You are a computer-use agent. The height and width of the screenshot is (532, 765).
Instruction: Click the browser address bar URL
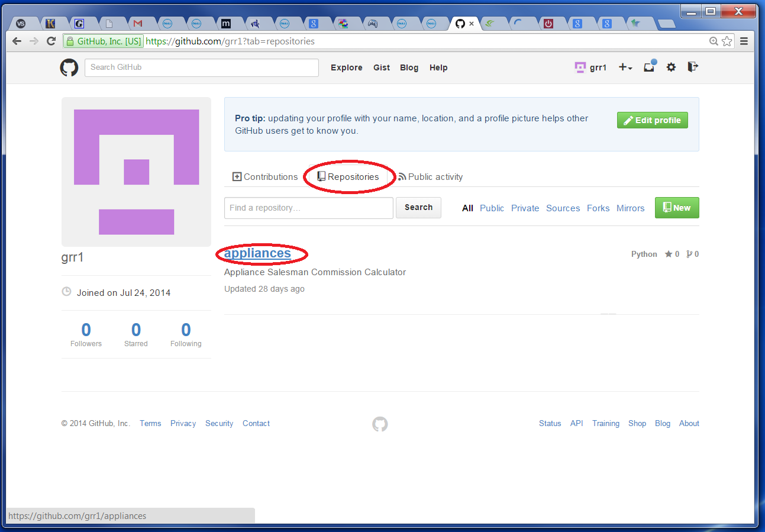(230, 41)
